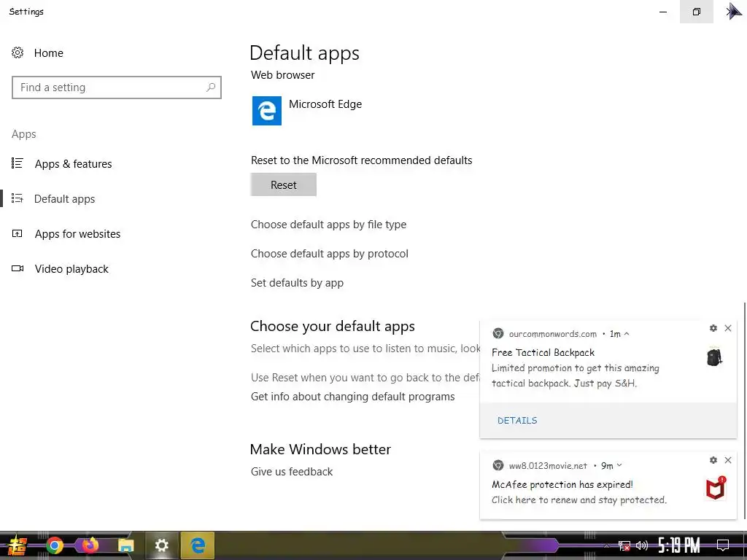Click the Find a setting search box

click(x=117, y=87)
